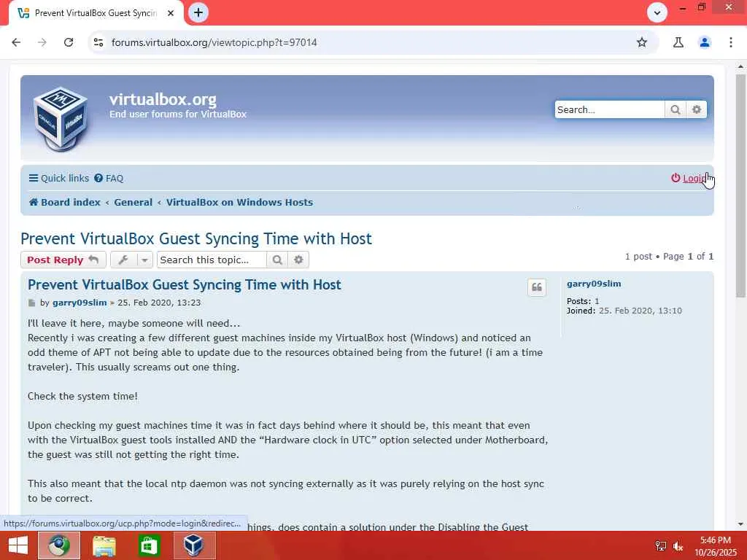Click the Login link

[689, 178]
